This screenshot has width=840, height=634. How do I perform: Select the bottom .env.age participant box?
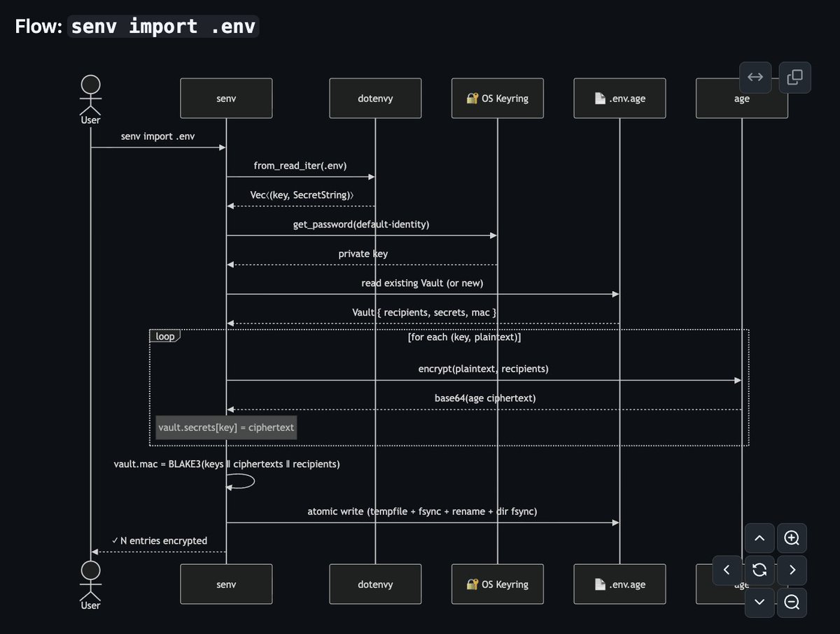coord(619,584)
